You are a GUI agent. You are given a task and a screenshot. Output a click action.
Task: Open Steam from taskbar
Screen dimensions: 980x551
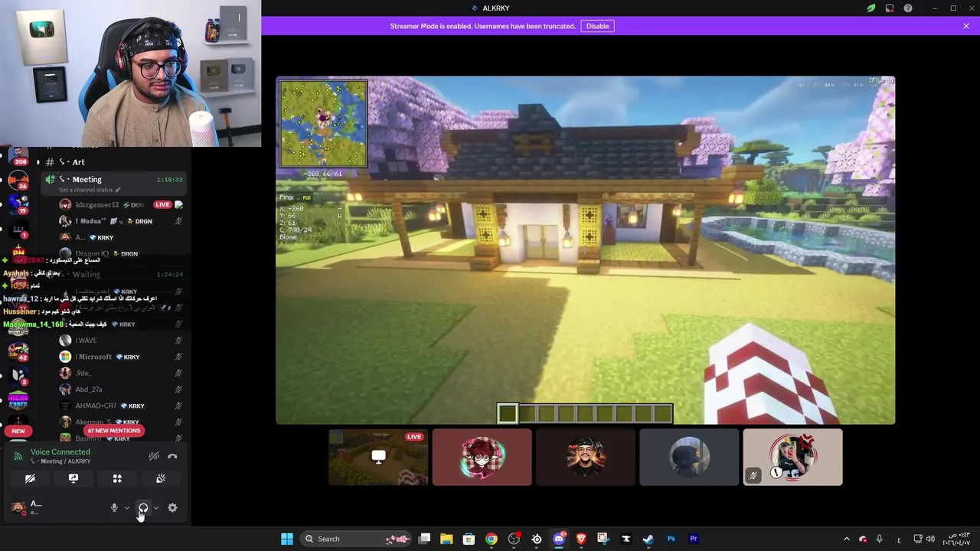(648, 539)
